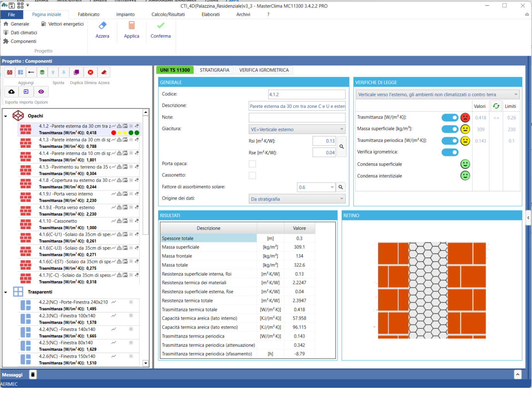Click the red Elimina delete icon
532x406 pixels.
[x=91, y=72]
